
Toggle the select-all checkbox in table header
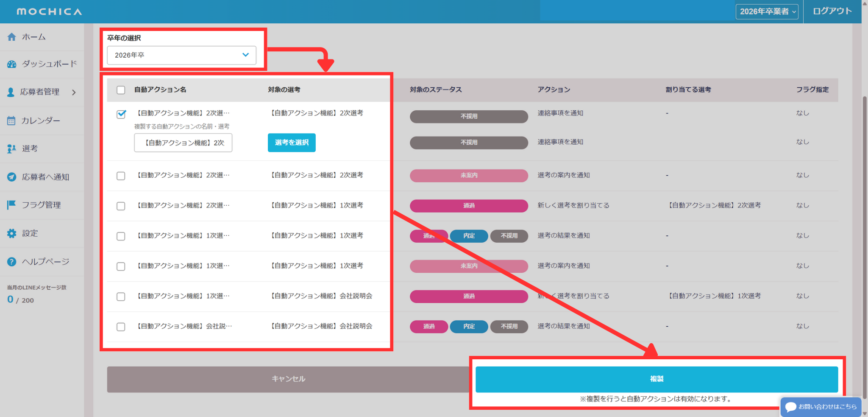point(121,90)
